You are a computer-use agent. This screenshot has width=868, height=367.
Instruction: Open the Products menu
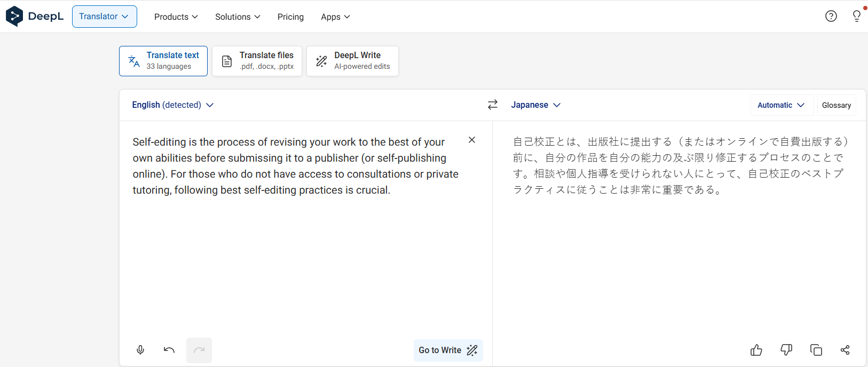(x=176, y=17)
